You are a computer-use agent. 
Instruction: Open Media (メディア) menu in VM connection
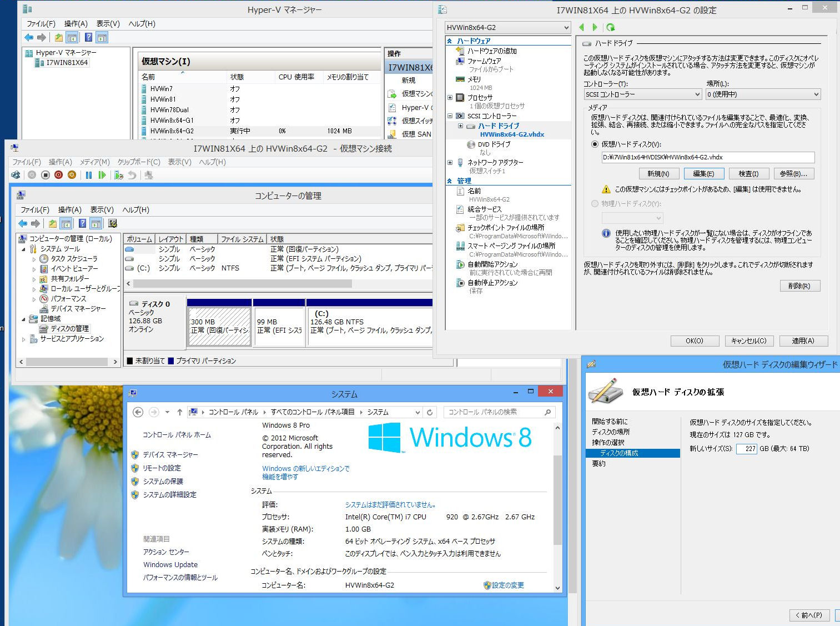(x=94, y=162)
